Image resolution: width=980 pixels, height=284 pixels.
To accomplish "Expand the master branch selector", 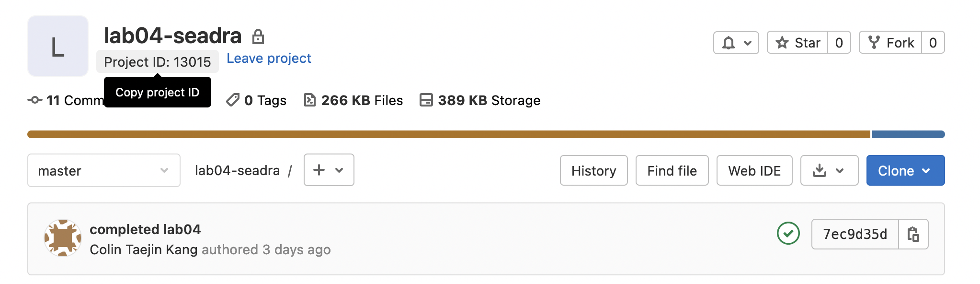I will tap(103, 171).
